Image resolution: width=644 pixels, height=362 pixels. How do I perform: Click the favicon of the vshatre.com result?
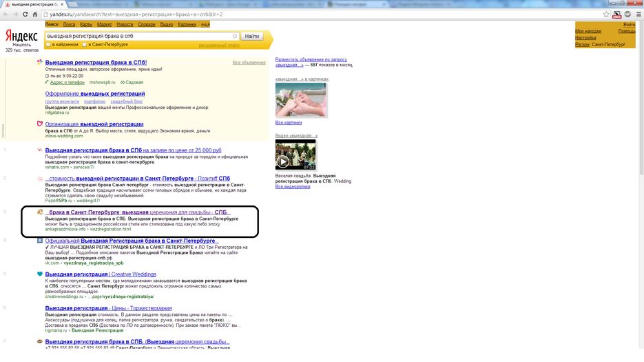tap(40, 150)
